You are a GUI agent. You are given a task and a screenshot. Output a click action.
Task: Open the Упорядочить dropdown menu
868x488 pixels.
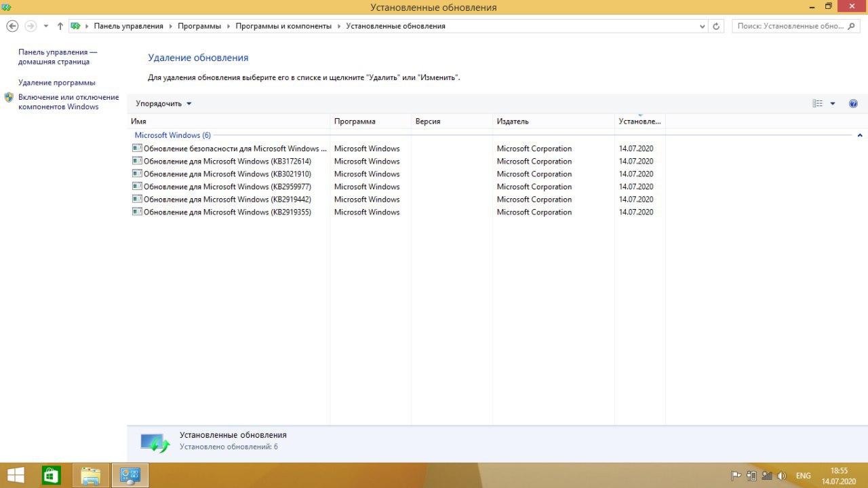pyautogui.click(x=163, y=103)
